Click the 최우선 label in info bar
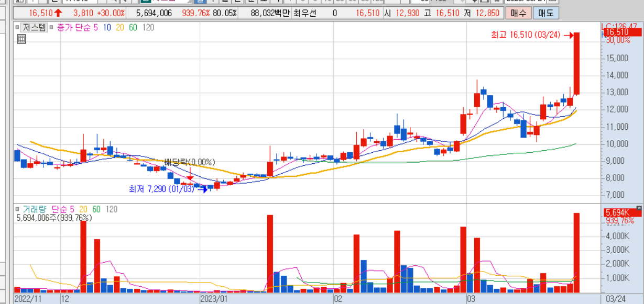This screenshot has height=304, width=644. tap(305, 13)
